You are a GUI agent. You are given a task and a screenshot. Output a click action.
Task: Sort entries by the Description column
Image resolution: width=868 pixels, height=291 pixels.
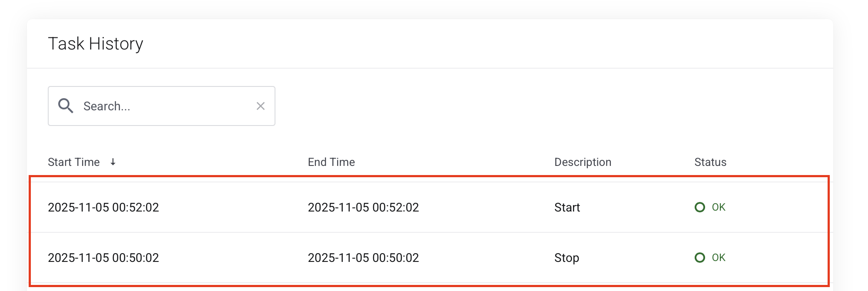click(x=583, y=162)
